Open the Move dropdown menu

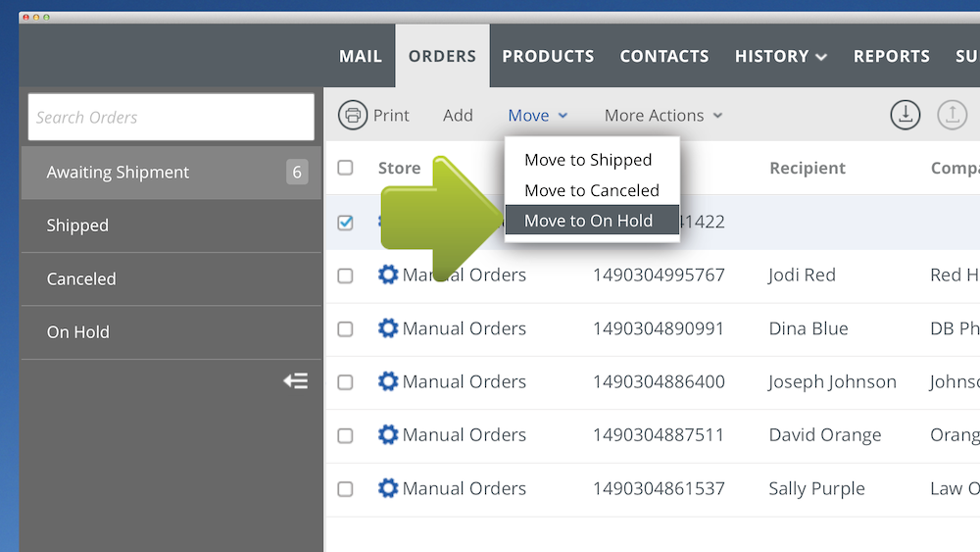tap(537, 115)
